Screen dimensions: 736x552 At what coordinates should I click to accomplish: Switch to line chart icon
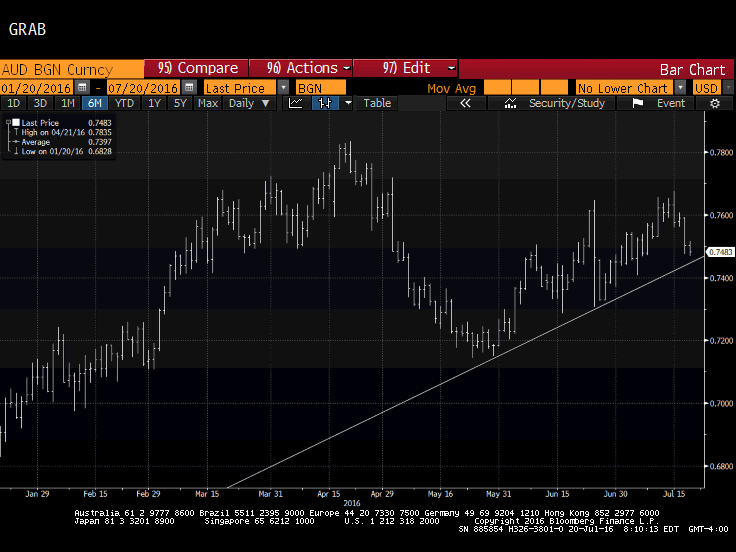click(296, 103)
